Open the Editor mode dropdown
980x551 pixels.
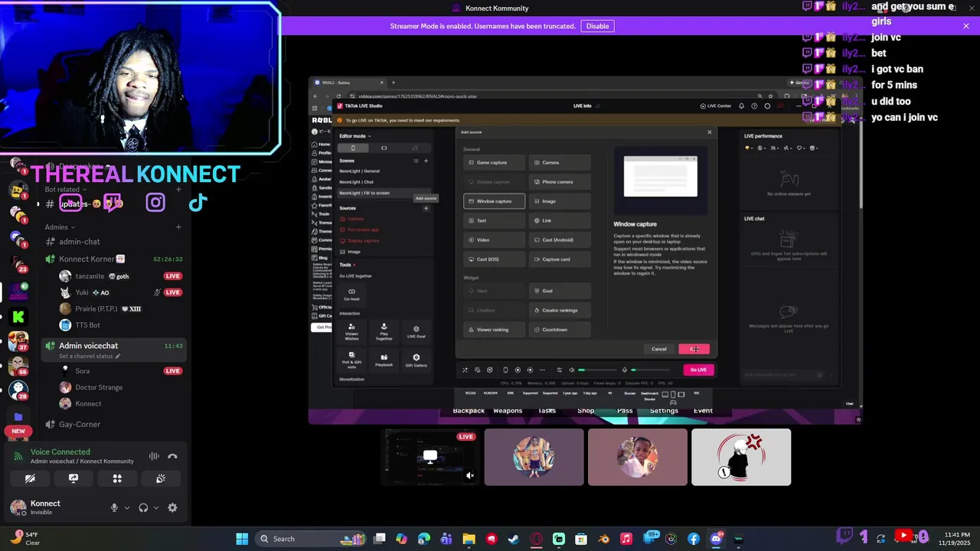[x=355, y=136]
